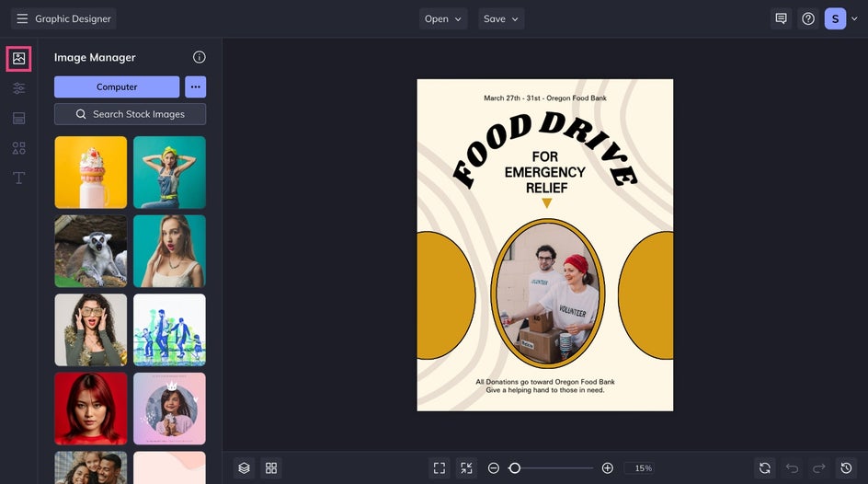Select the lemur thumbnail

point(91,251)
